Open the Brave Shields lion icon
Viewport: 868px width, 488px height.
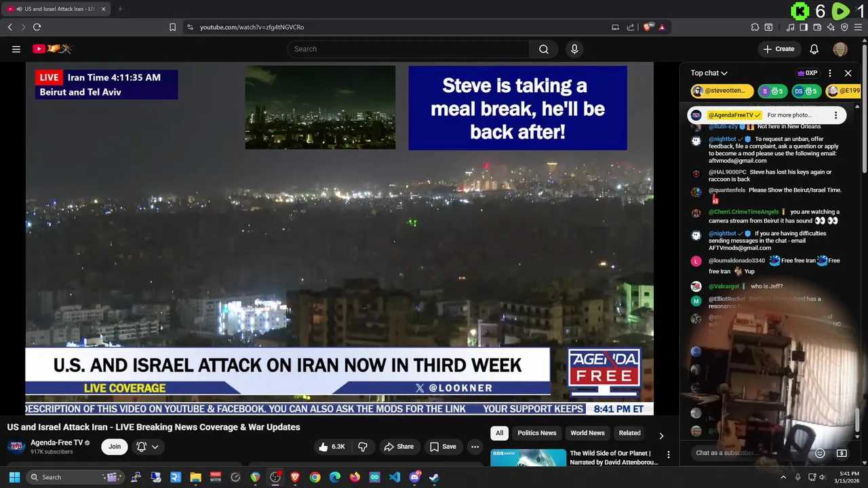(648, 27)
